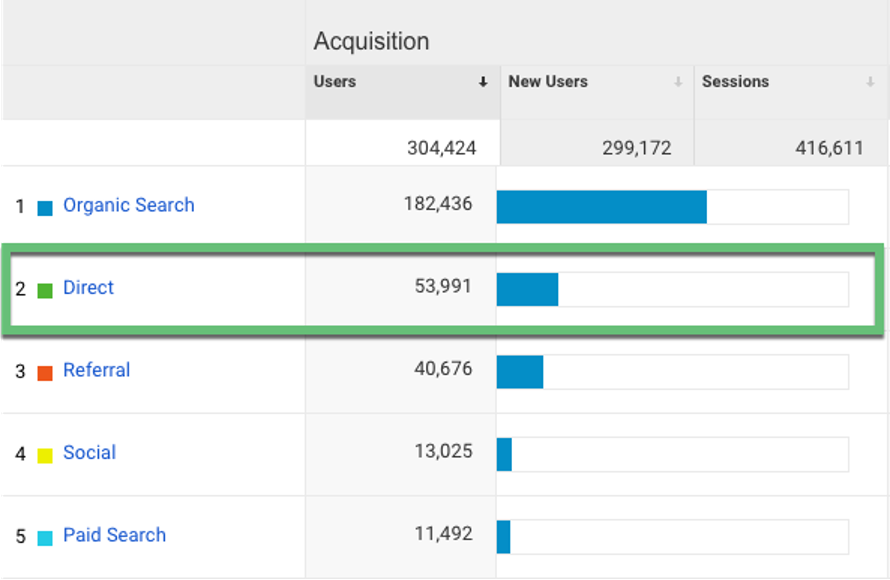Click the Direct bar chart segment
The width and height of the screenshot is (890, 580).
click(528, 290)
